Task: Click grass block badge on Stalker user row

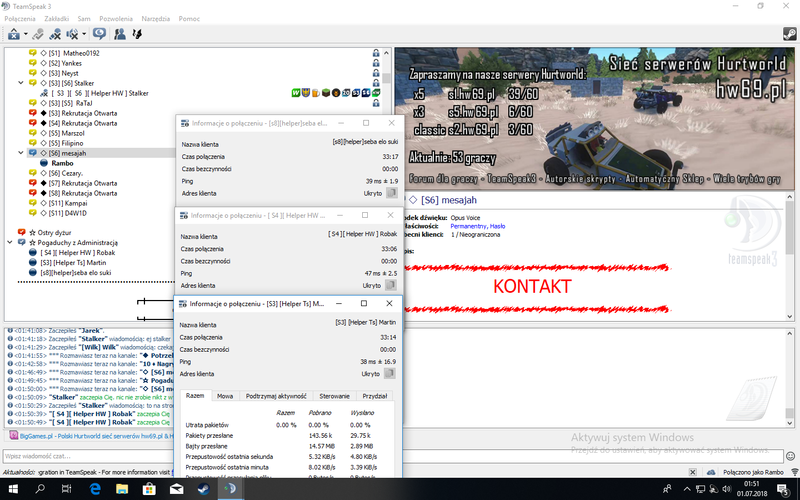Action: [x=326, y=93]
